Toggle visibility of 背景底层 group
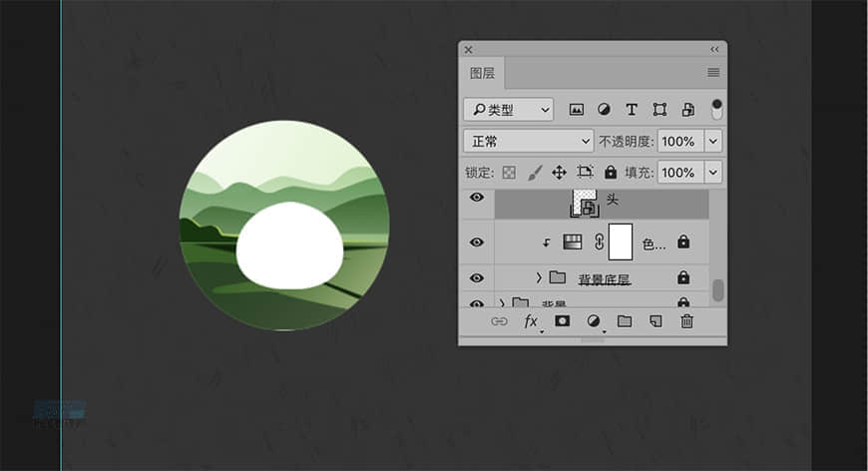Image resolution: width=868 pixels, height=471 pixels. pos(477,277)
